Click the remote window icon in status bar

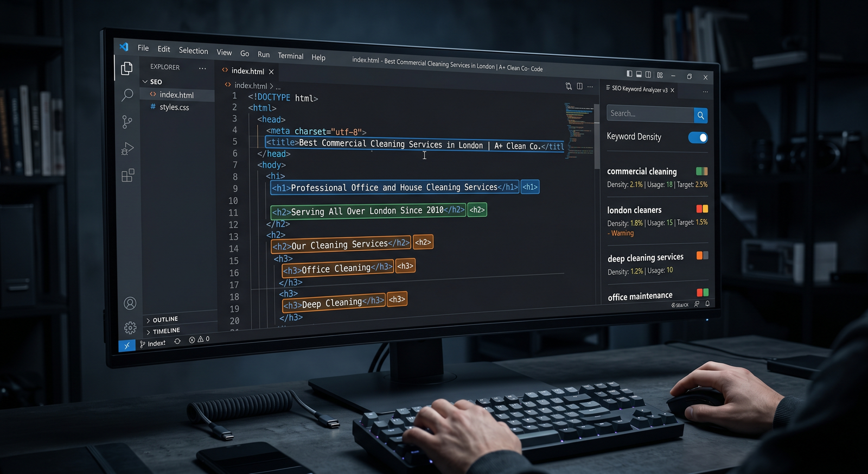tap(127, 345)
